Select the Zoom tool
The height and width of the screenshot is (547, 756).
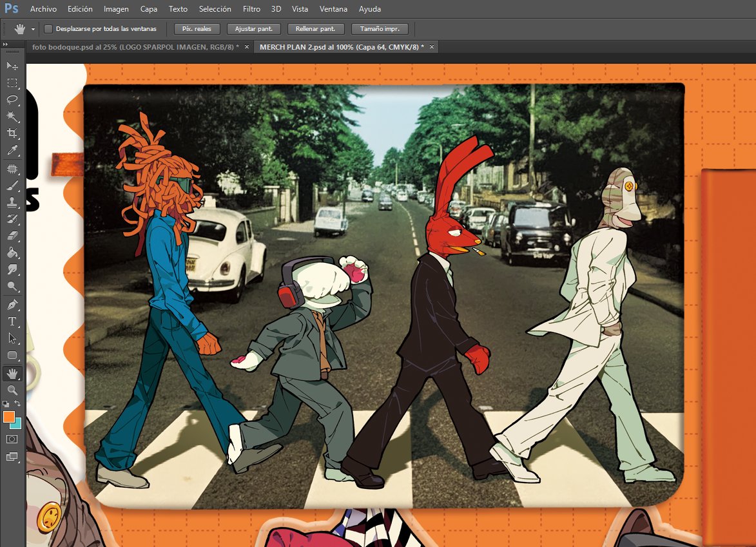click(x=12, y=390)
